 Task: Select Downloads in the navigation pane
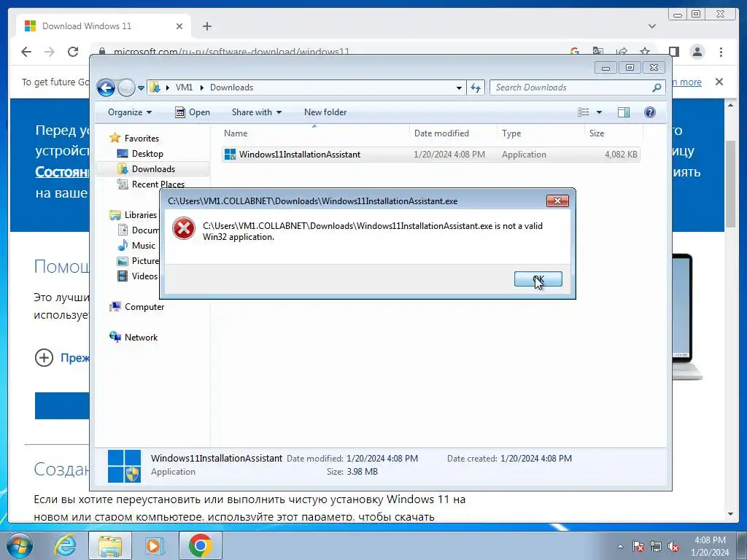(x=153, y=169)
